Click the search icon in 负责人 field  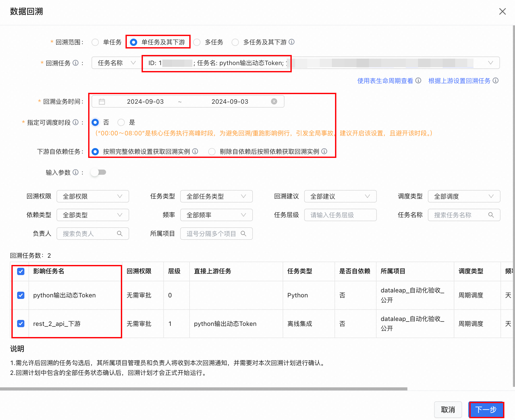pyautogui.click(x=120, y=234)
